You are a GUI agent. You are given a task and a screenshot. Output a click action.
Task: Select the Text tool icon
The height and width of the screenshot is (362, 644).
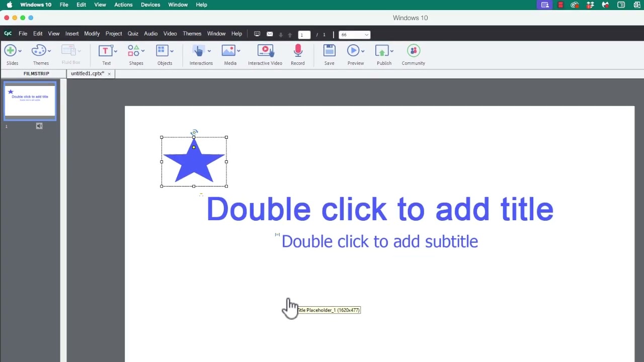click(x=105, y=50)
